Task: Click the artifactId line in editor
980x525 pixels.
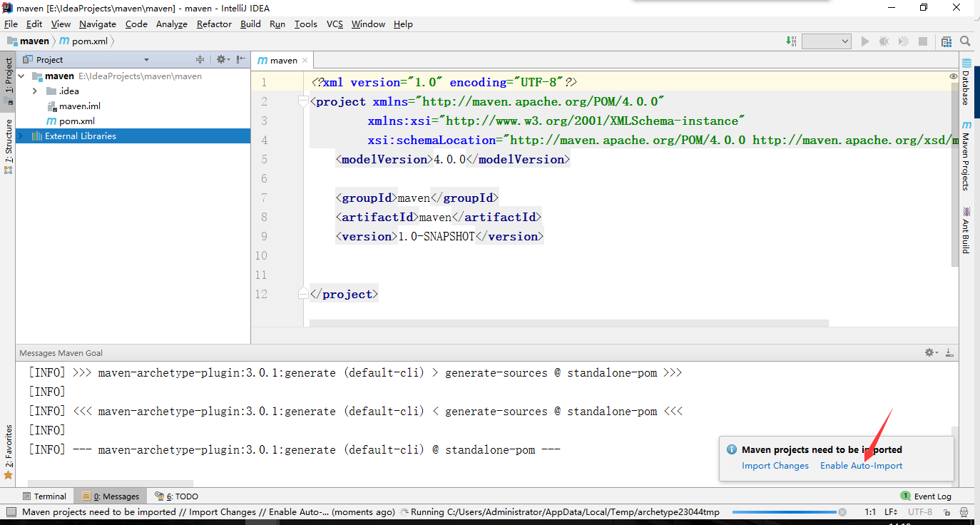Action: 439,217
